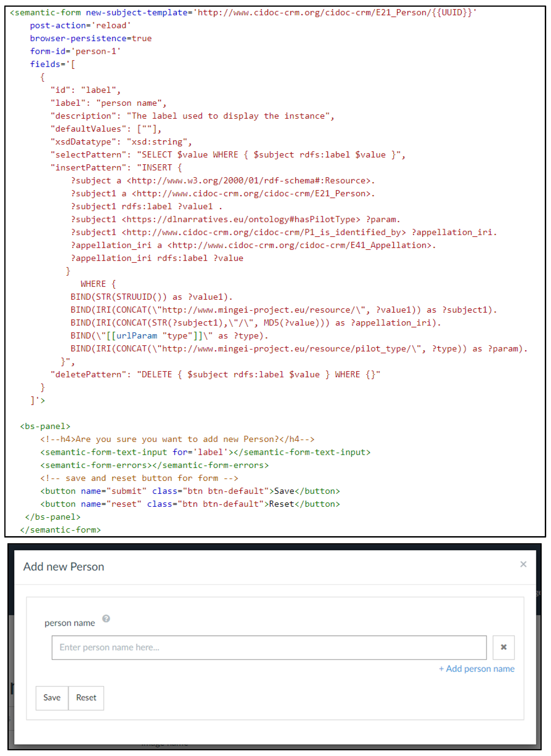Click the person name text input
This screenshot has width=551, height=756.
269,647
